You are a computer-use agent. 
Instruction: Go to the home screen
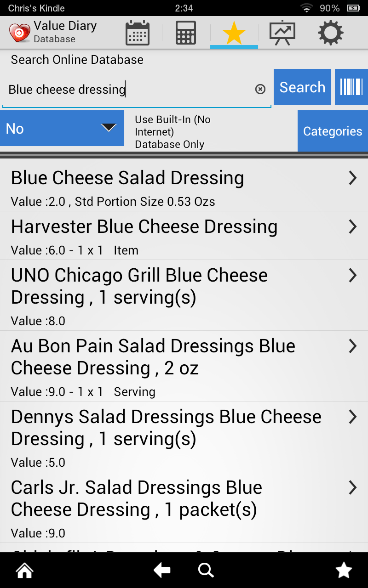24,571
